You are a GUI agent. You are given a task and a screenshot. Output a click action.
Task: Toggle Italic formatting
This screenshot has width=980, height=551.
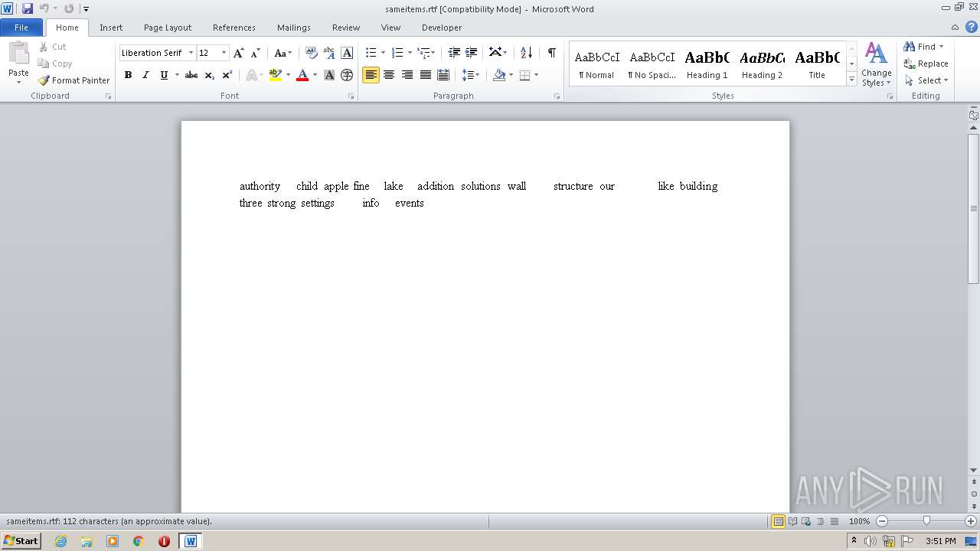tap(145, 75)
